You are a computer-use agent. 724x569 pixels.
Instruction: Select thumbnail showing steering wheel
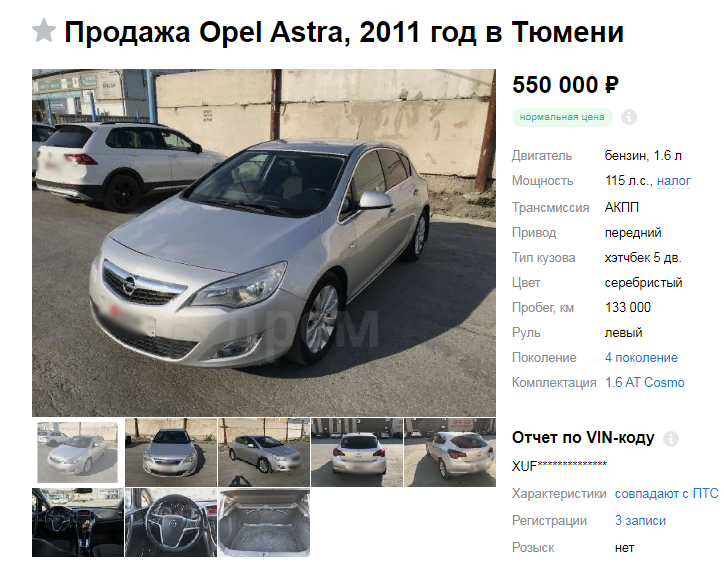coord(171,522)
